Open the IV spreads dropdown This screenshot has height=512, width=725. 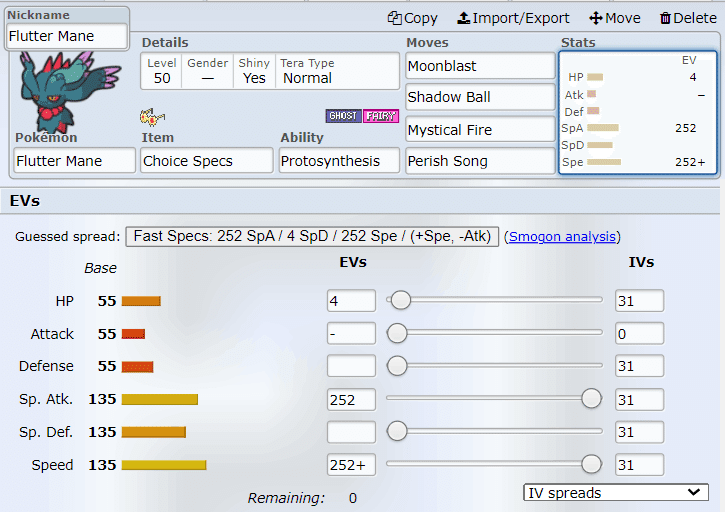click(x=616, y=493)
